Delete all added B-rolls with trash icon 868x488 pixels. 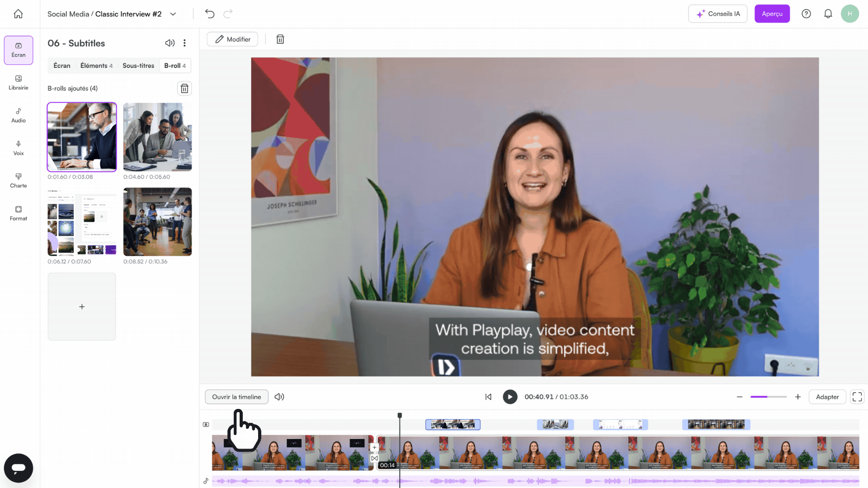coord(184,88)
